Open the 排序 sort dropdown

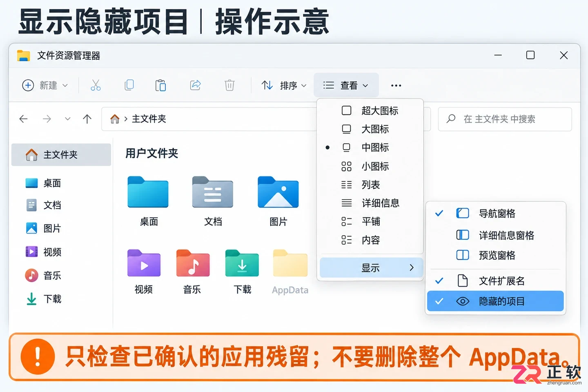(x=284, y=85)
